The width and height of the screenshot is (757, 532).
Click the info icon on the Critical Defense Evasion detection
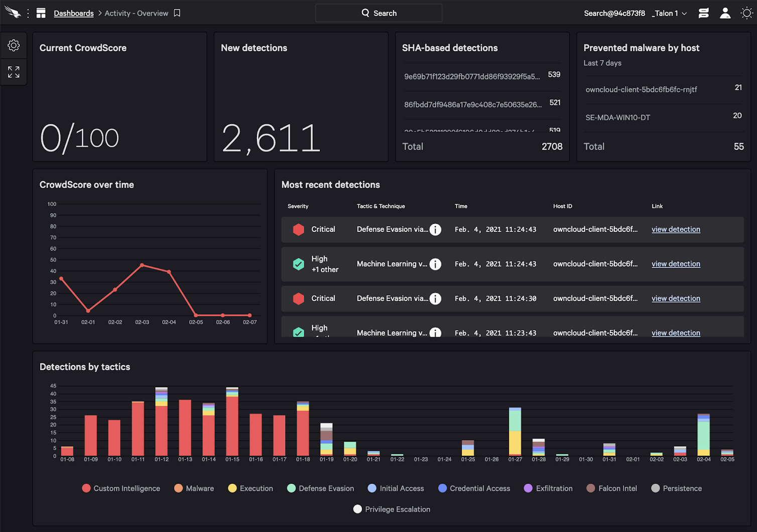[x=435, y=229]
